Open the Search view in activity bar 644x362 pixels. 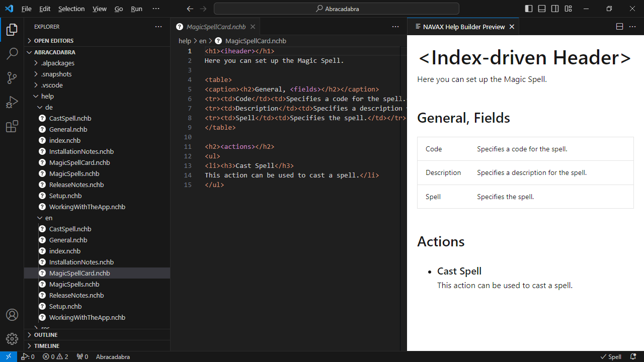(12, 54)
